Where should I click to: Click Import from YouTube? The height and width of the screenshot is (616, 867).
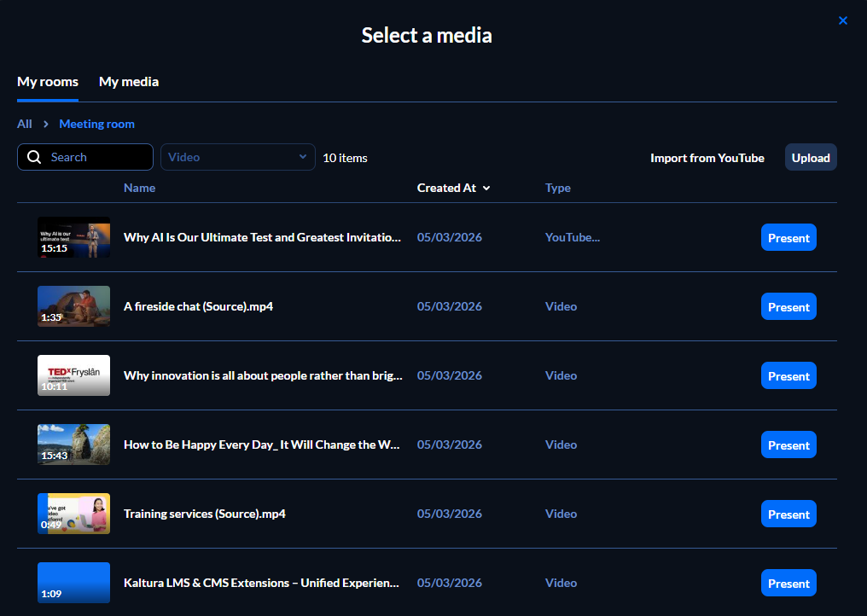707,158
